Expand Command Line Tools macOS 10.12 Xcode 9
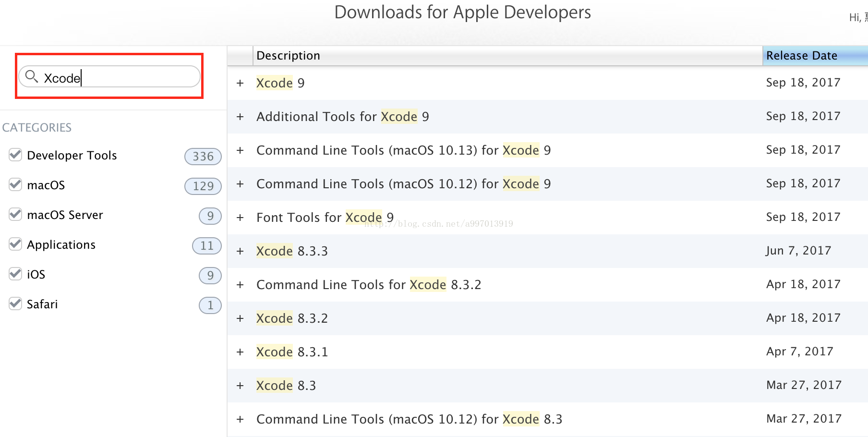The image size is (868, 437). [240, 184]
